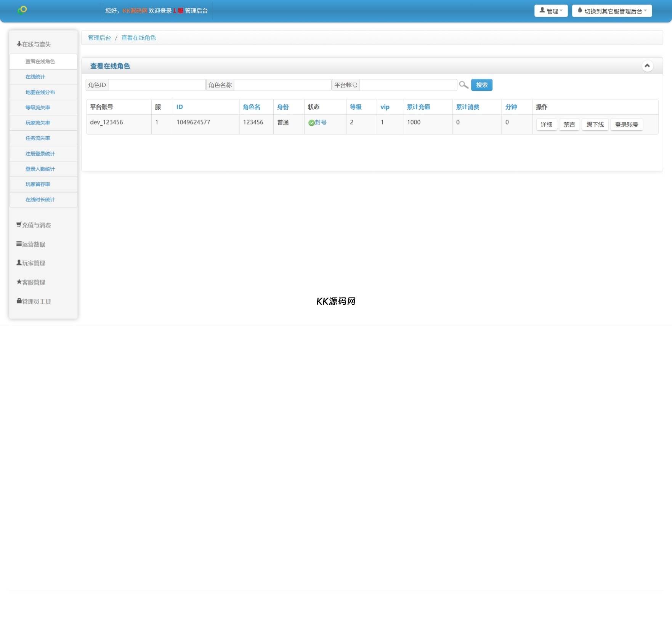The image size is (672, 617).
Task: Click the 禁言 button in row
Action: pyautogui.click(x=569, y=125)
